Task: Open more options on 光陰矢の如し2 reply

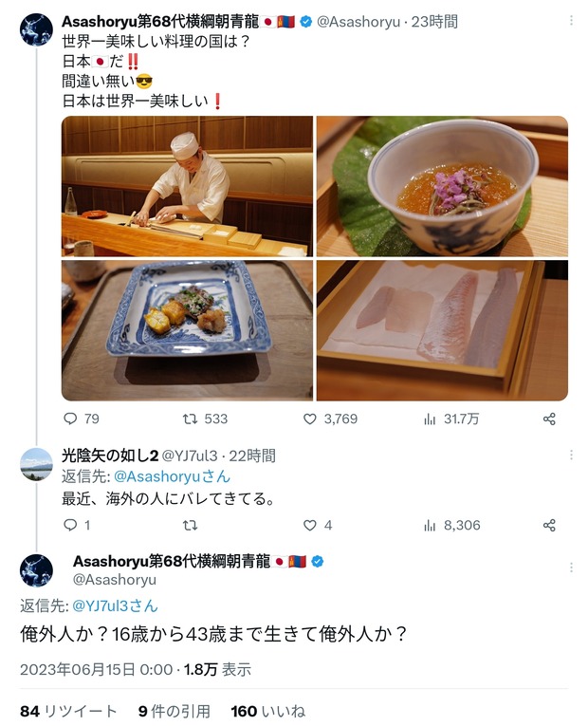Action: [x=571, y=455]
